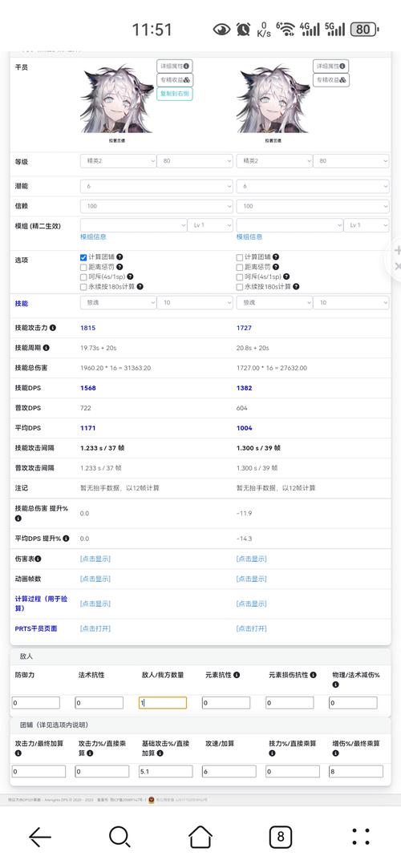Click help icon beside left 距离惩罚
The height and width of the screenshot is (868, 401).
(119, 267)
